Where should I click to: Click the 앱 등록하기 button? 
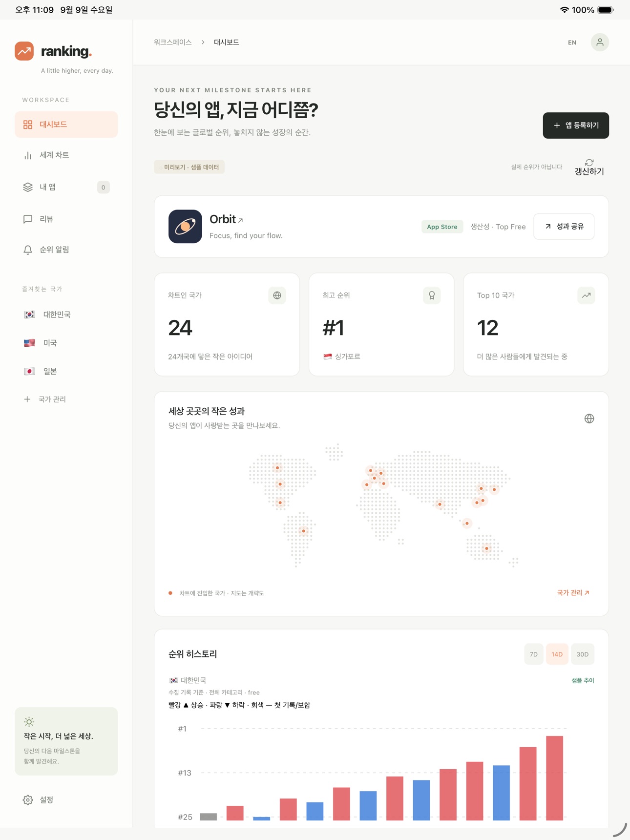click(576, 126)
